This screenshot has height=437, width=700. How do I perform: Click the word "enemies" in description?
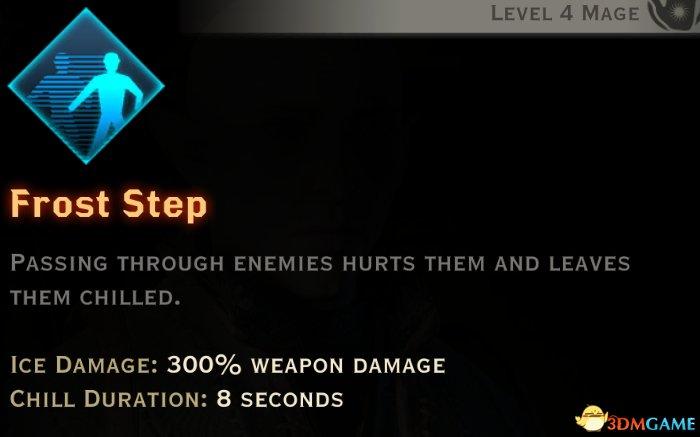click(x=283, y=263)
